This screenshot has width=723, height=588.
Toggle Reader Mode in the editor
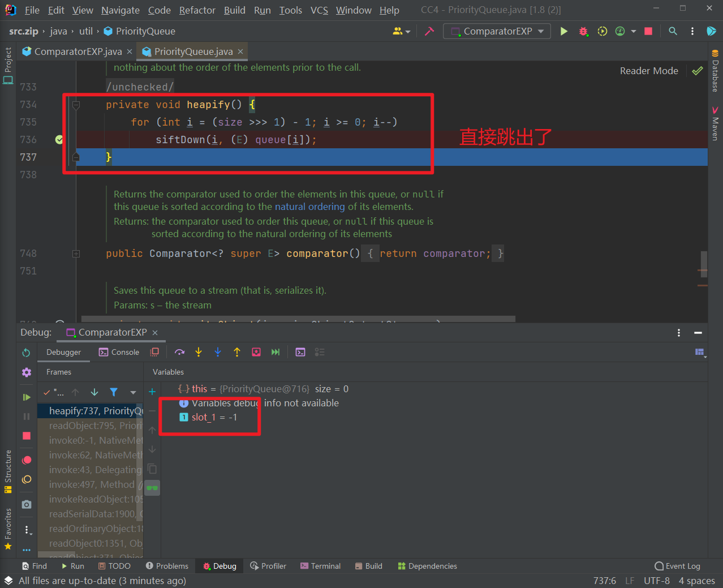click(649, 70)
